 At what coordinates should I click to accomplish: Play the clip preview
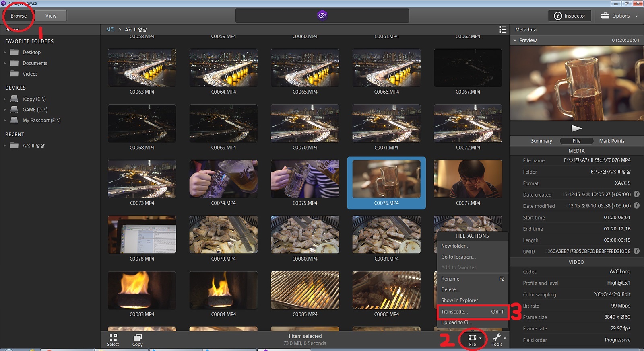pos(576,128)
